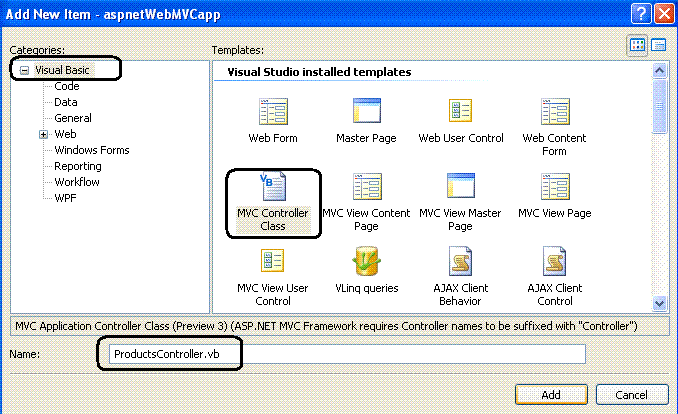This screenshot has width=678, height=414.
Task: Choose the Master Page template icon
Action: tap(367, 110)
